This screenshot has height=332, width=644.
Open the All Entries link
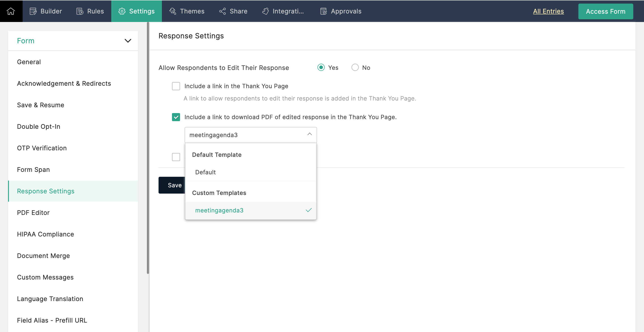tap(548, 11)
